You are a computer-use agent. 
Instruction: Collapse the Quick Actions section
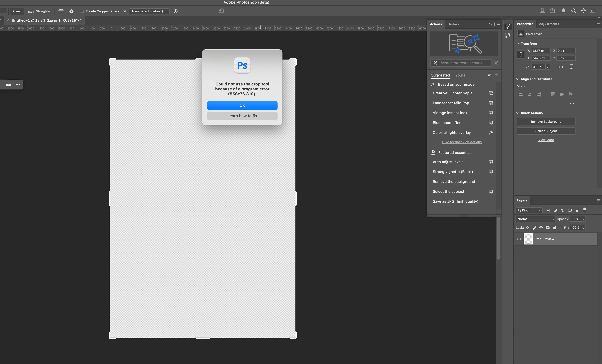518,113
